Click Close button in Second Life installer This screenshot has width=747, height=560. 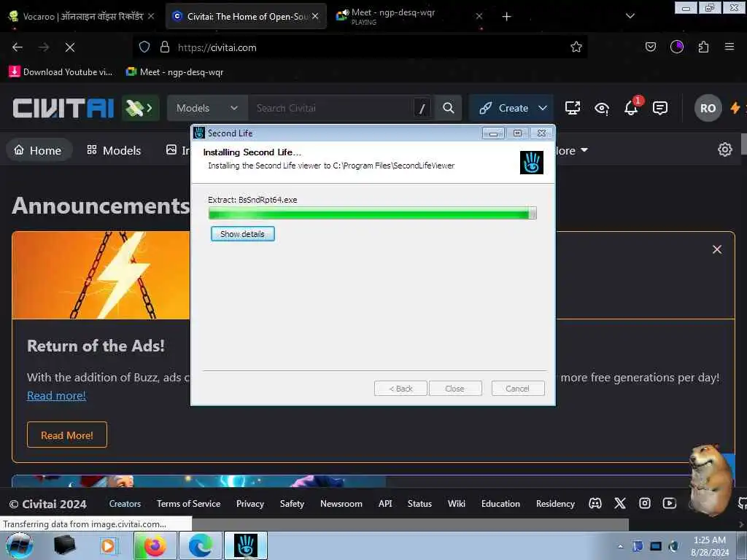pyautogui.click(x=455, y=389)
